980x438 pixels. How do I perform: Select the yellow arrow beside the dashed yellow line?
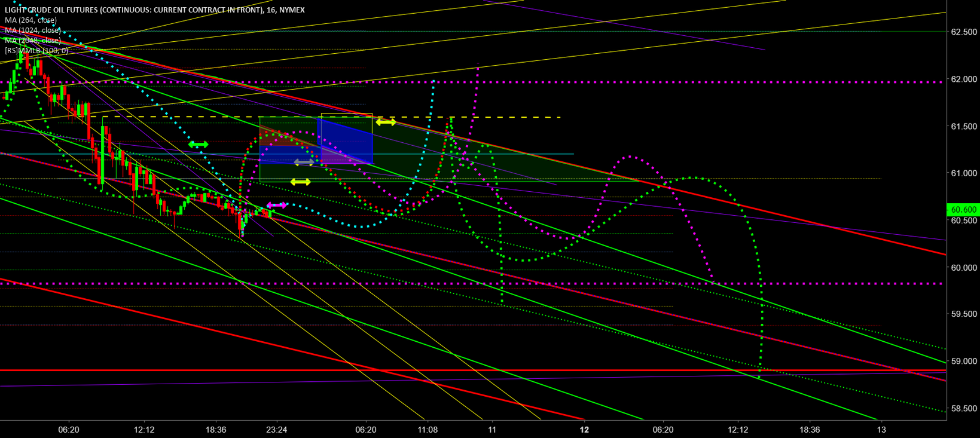tap(386, 122)
